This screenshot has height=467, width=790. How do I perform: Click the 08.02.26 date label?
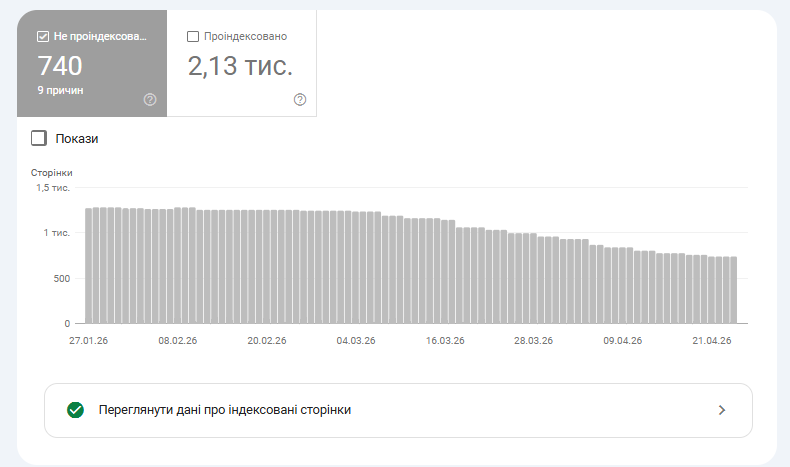point(178,341)
